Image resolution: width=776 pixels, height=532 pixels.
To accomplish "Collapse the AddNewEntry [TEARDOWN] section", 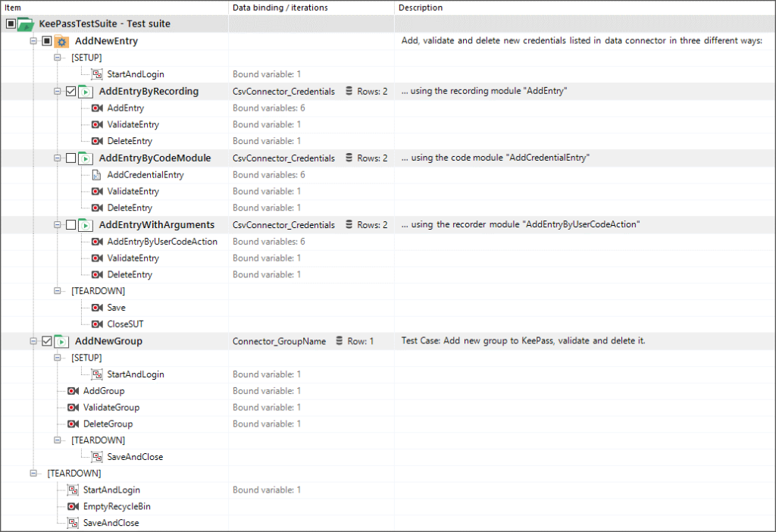I will point(58,291).
